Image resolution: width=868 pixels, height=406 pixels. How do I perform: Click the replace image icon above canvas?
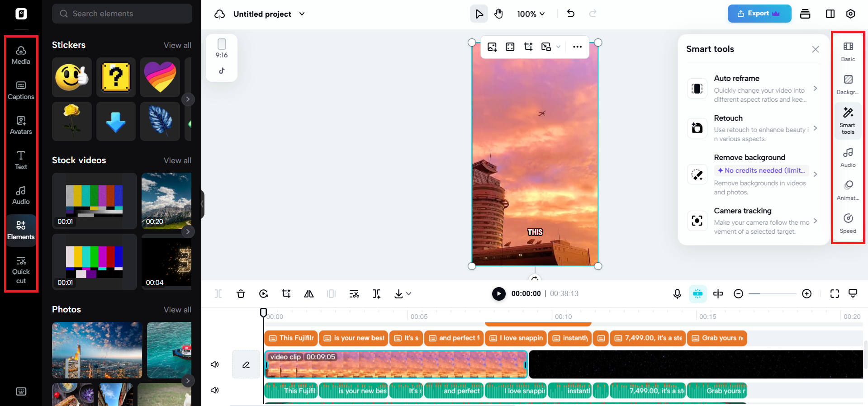click(x=492, y=47)
